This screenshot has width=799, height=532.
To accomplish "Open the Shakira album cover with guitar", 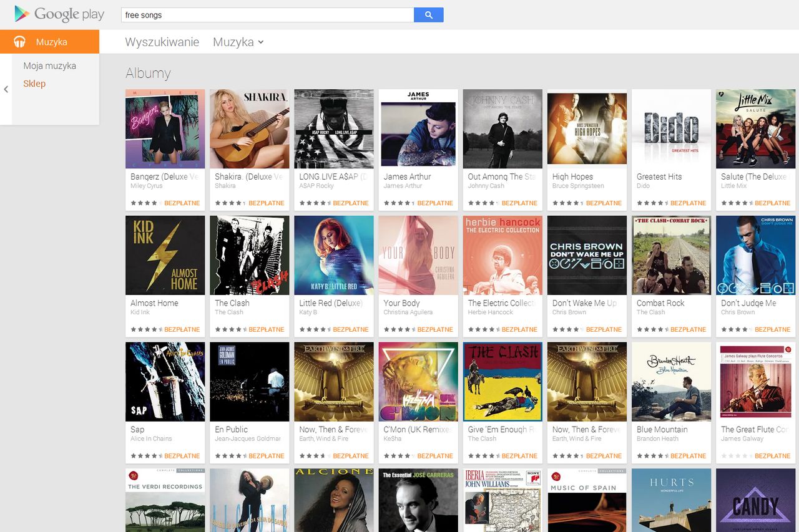I will click(x=250, y=128).
